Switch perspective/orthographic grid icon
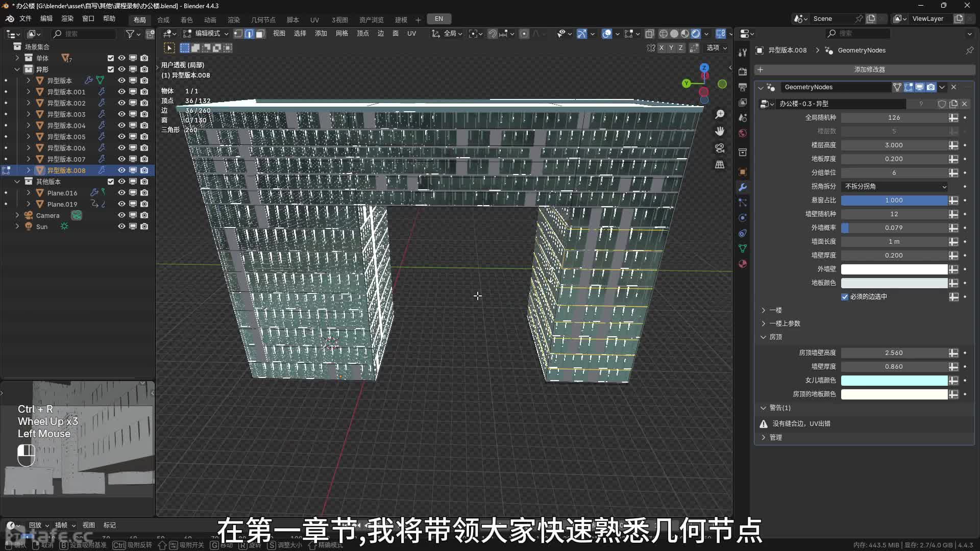The height and width of the screenshot is (551, 980). click(x=720, y=165)
